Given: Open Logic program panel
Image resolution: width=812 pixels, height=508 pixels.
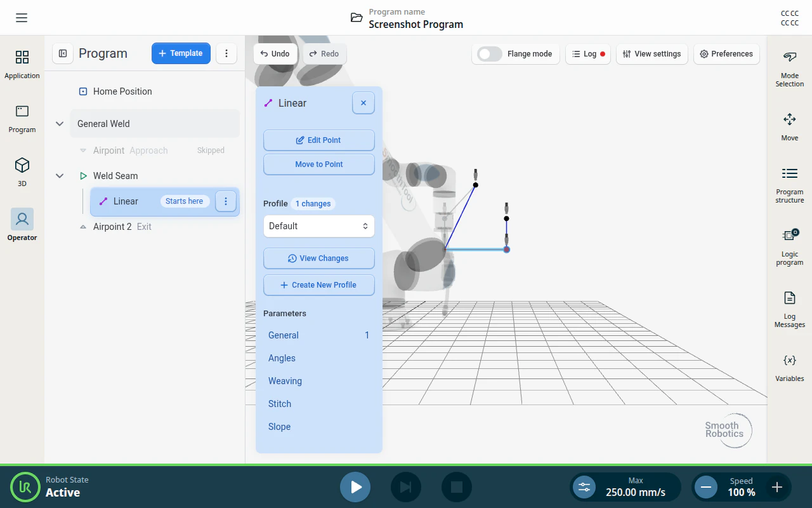Looking at the screenshot, I should point(789,248).
